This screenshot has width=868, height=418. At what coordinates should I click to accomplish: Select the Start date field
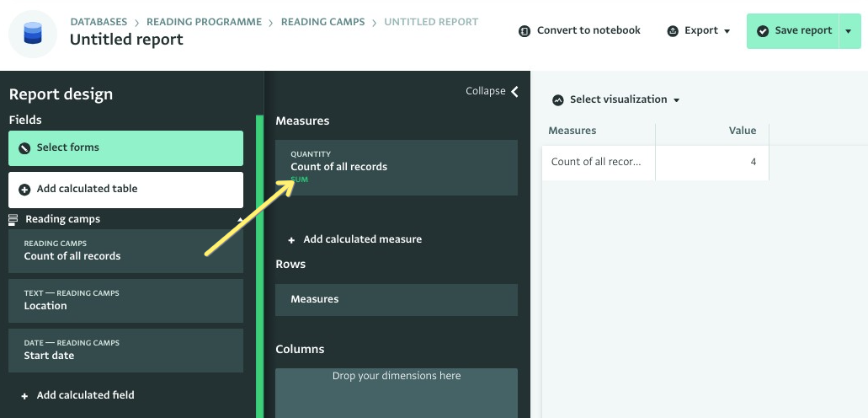pos(125,351)
